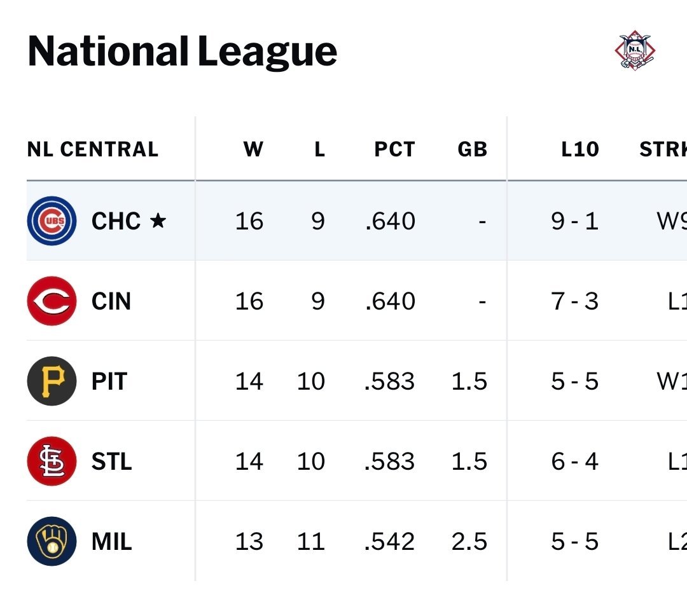Sort by L10 column header
687x616 pixels.
pyautogui.click(x=579, y=149)
